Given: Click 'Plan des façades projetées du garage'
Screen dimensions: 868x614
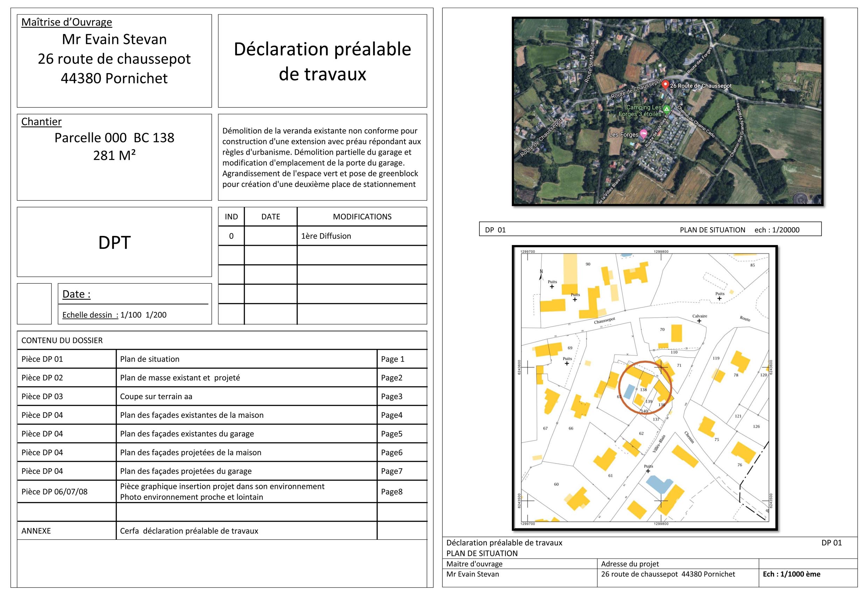Looking at the screenshot, I should click(x=185, y=471).
